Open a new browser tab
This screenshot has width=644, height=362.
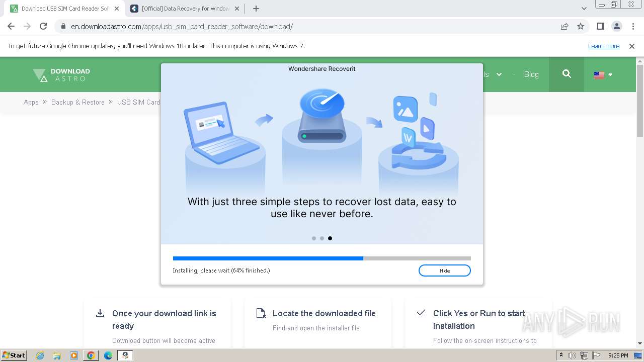tap(256, 9)
